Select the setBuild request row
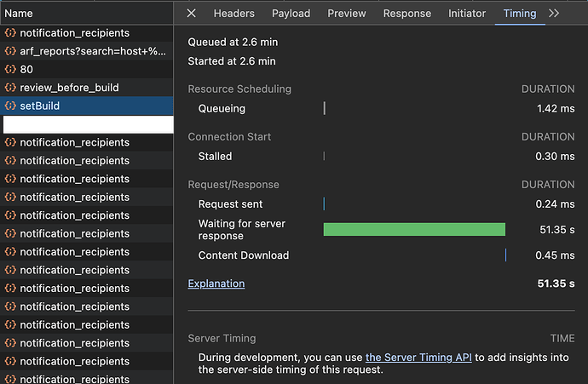 pyautogui.click(x=87, y=106)
